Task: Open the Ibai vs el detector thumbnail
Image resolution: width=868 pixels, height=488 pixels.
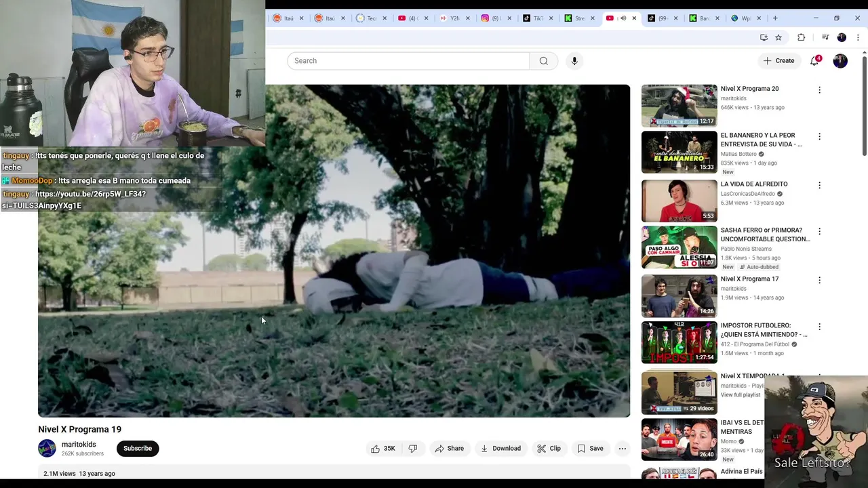Action: click(679, 440)
